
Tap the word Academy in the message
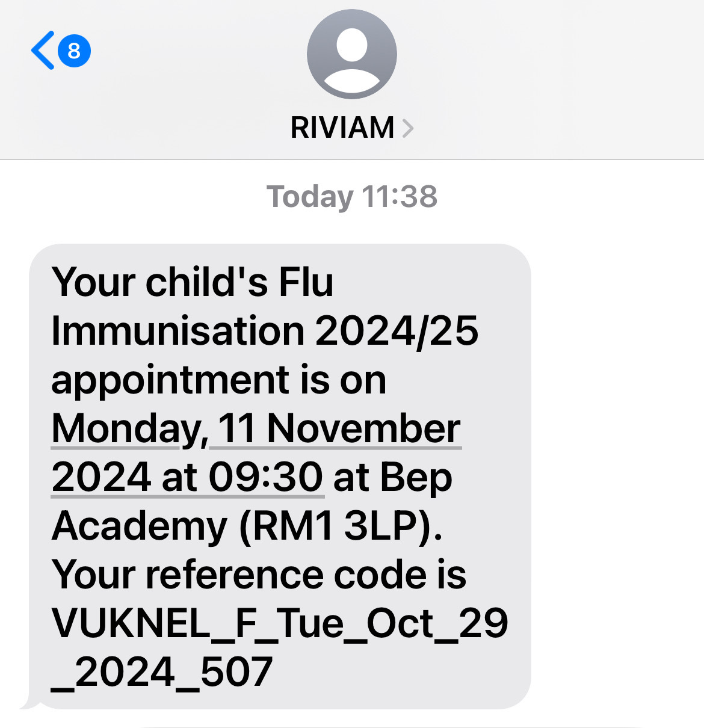(140, 527)
